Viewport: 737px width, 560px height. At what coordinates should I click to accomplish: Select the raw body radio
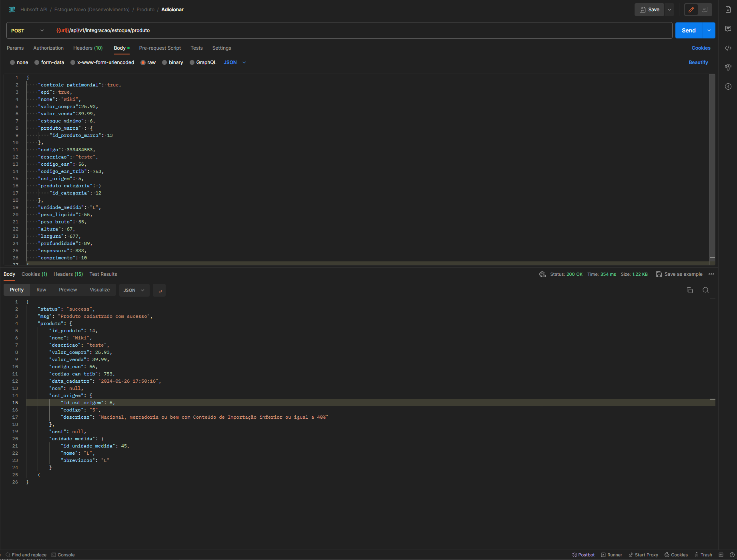[143, 62]
